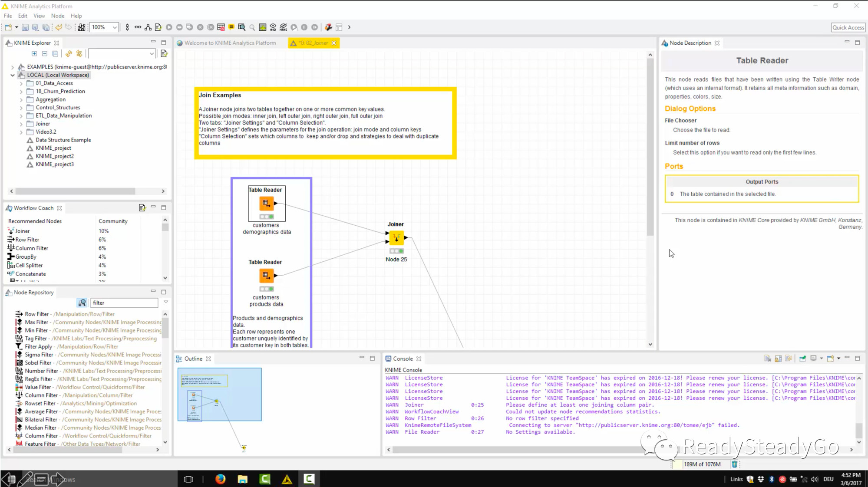Viewport: 868px width, 487px height.
Task: Expand the 01_Data_Access folder
Action: pos(21,83)
